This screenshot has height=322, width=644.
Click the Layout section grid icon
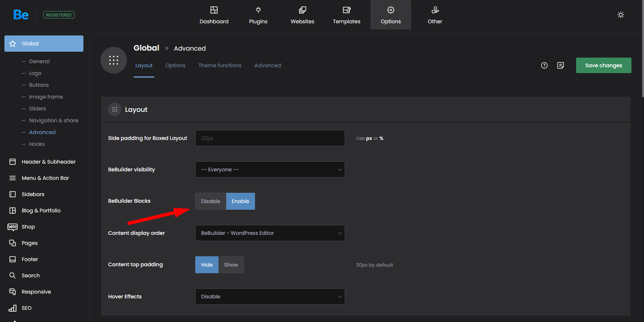pos(115,109)
